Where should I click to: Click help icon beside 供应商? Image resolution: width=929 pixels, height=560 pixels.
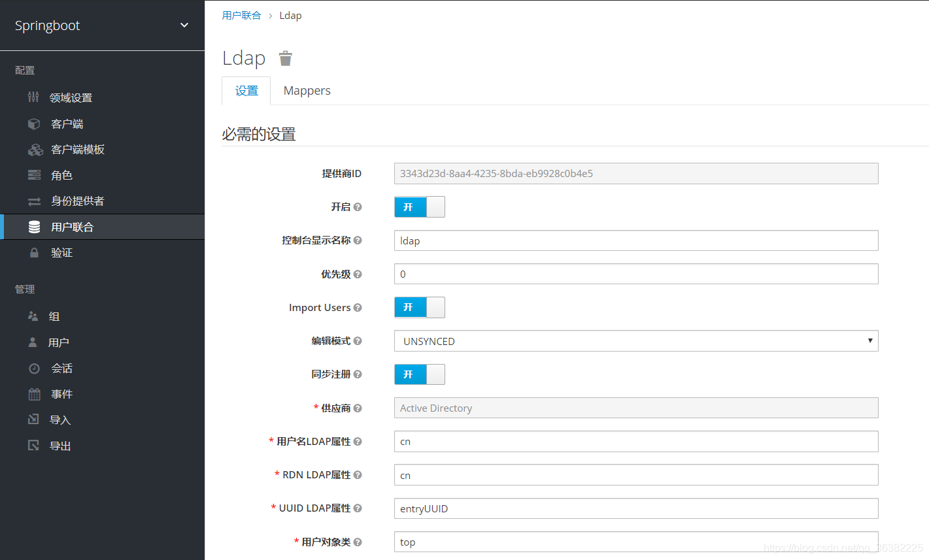[358, 408]
